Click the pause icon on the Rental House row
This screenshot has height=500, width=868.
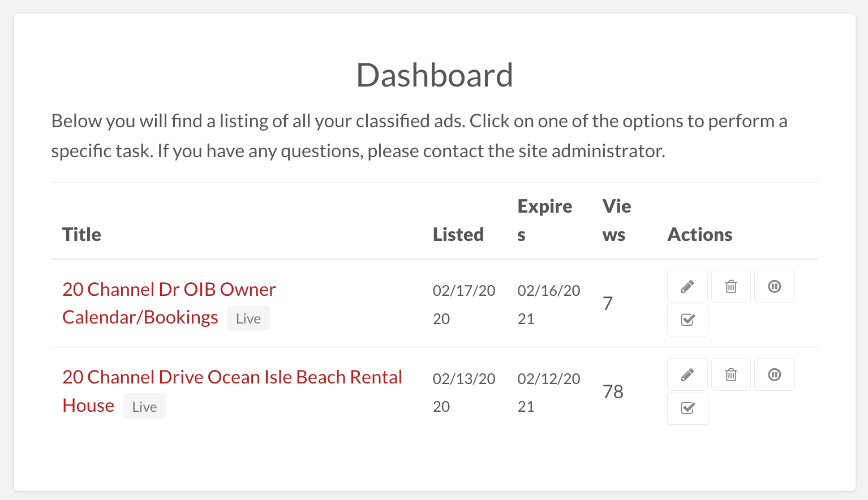tap(774, 374)
